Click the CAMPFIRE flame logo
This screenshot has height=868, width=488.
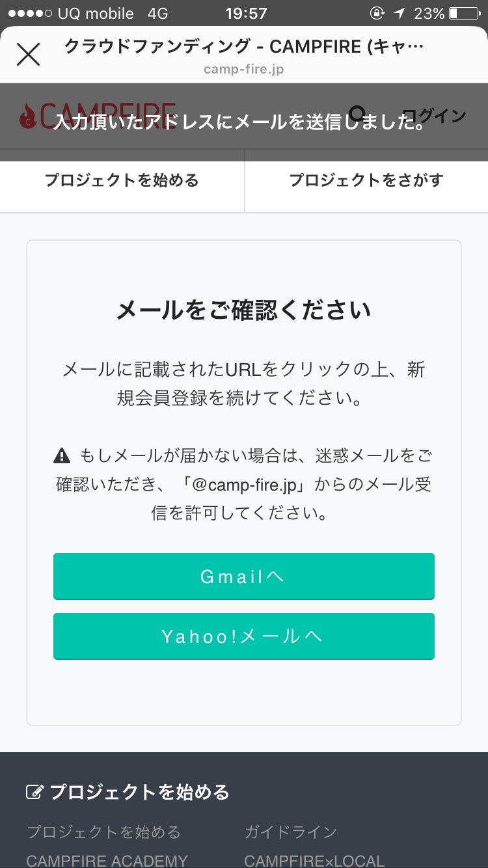[28, 116]
